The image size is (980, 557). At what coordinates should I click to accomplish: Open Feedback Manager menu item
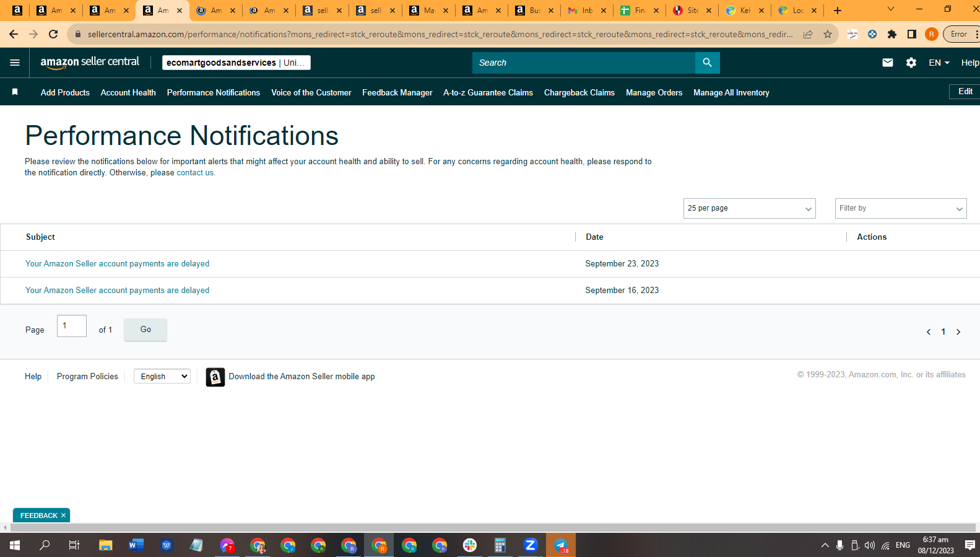pos(397,92)
